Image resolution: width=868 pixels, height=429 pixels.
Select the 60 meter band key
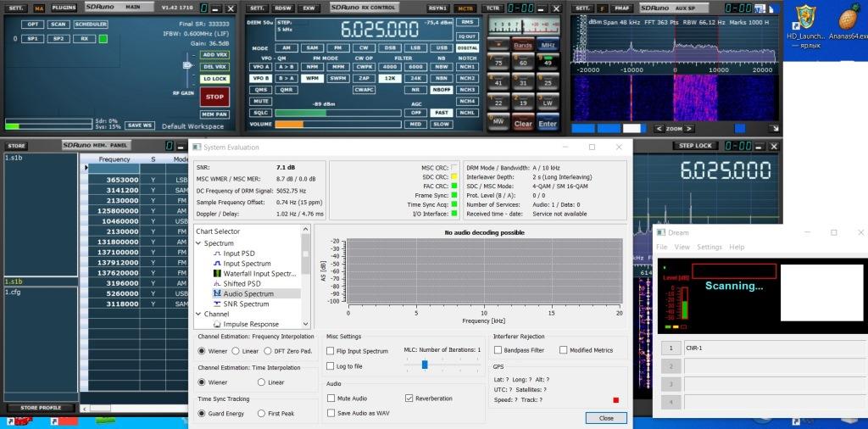click(522, 60)
